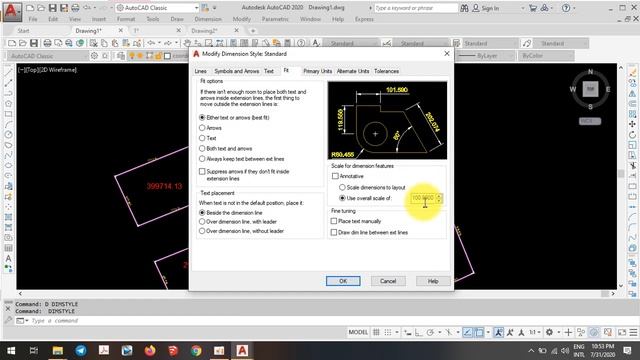This screenshot has width=640, height=360.
Task: Open Windows Start menu
Action: click(11, 350)
